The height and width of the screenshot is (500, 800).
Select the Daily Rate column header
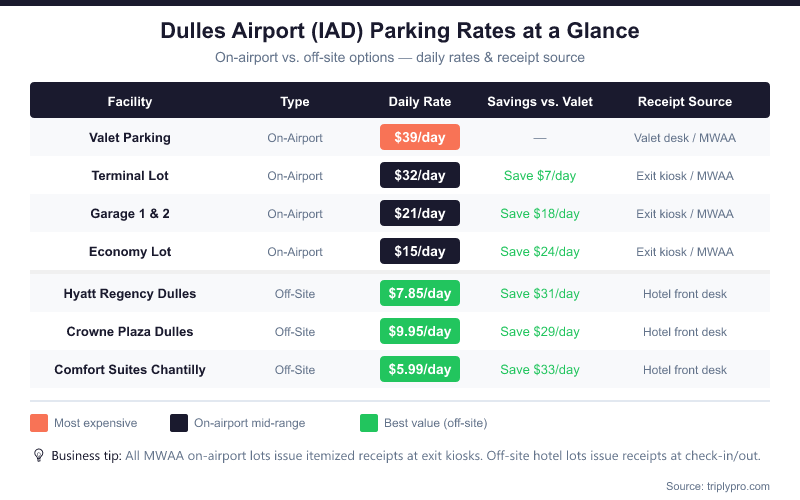420,101
